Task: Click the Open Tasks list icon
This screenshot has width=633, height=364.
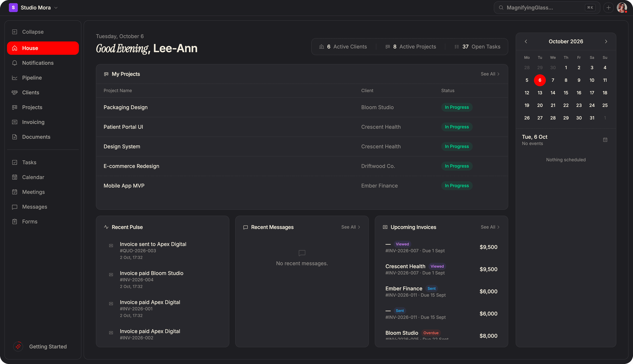Action: [x=457, y=46]
